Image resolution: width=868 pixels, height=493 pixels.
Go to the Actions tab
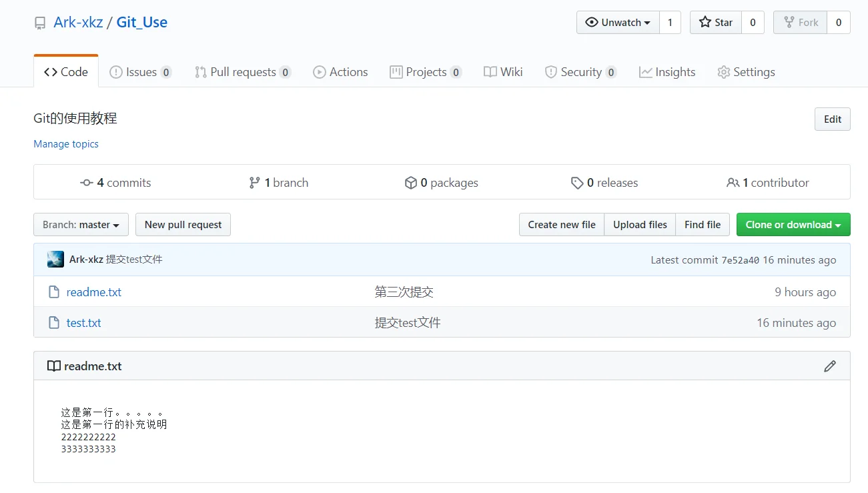pyautogui.click(x=340, y=72)
